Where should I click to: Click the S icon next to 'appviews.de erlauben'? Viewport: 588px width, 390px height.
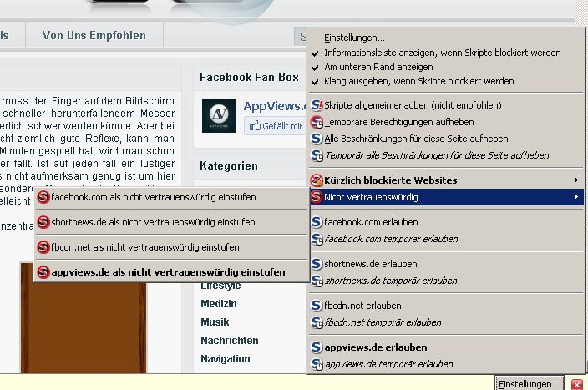[x=317, y=347]
